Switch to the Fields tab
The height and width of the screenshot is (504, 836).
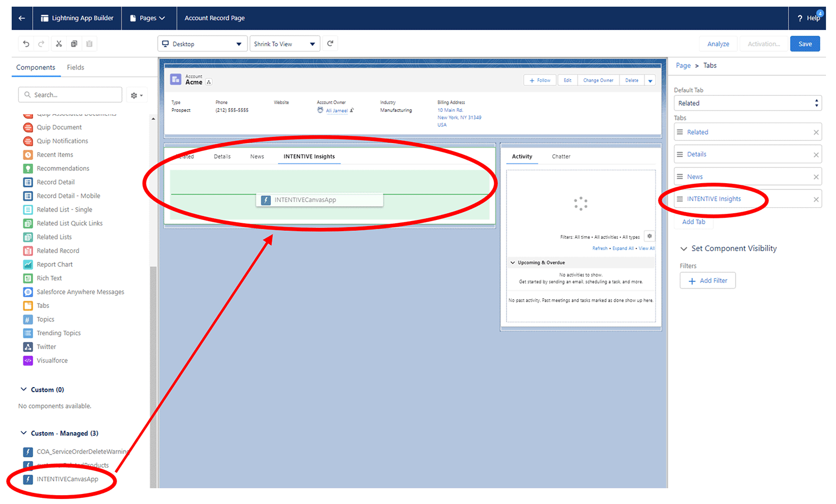coord(76,67)
